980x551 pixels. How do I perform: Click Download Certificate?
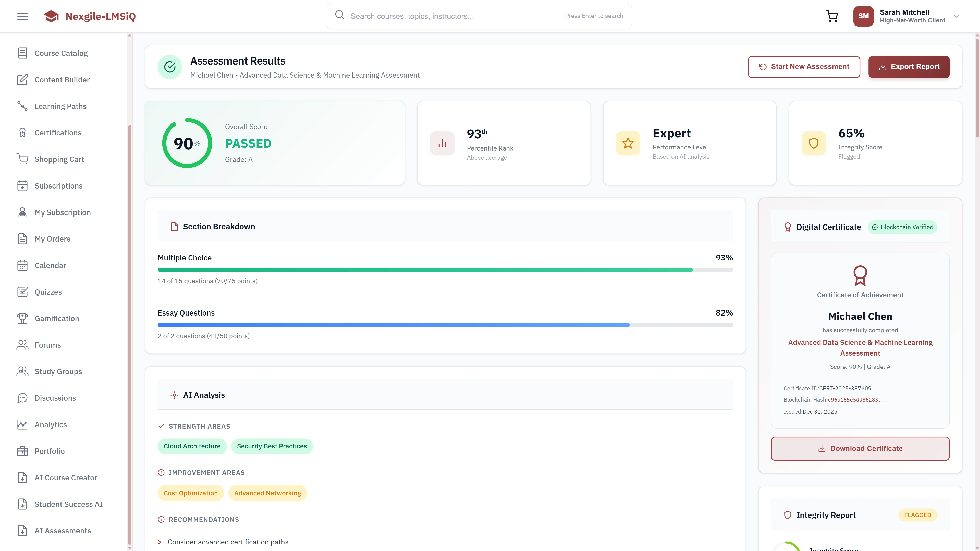[x=860, y=448]
